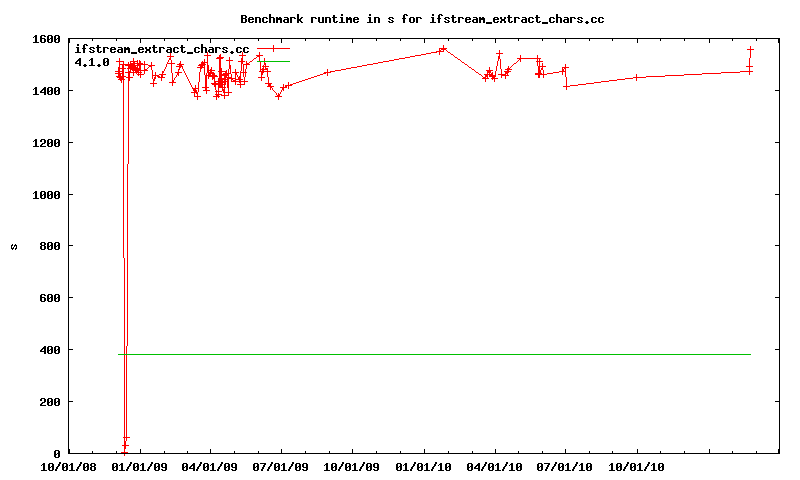Click the red legend line sample
The width and height of the screenshot is (800, 480).
(x=273, y=49)
